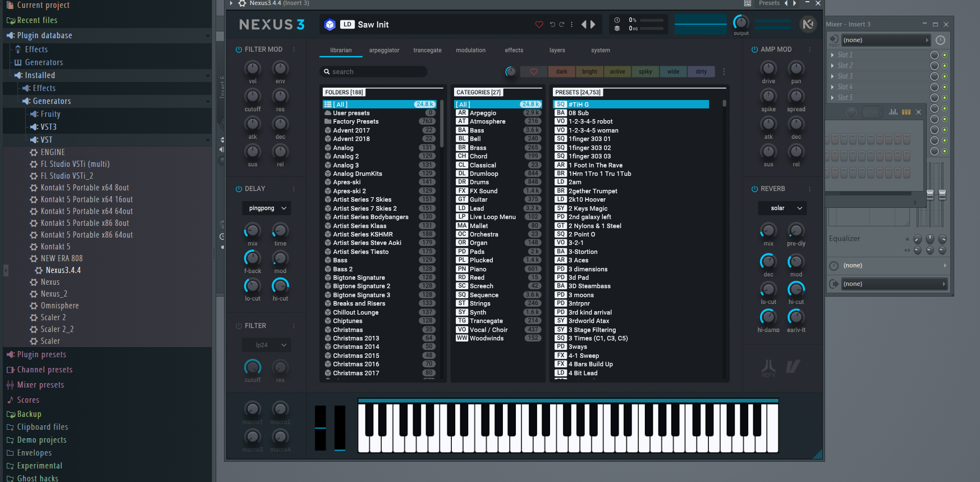Go to previous preset arrow
Image resolution: width=980 pixels, height=482 pixels.
click(584, 25)
